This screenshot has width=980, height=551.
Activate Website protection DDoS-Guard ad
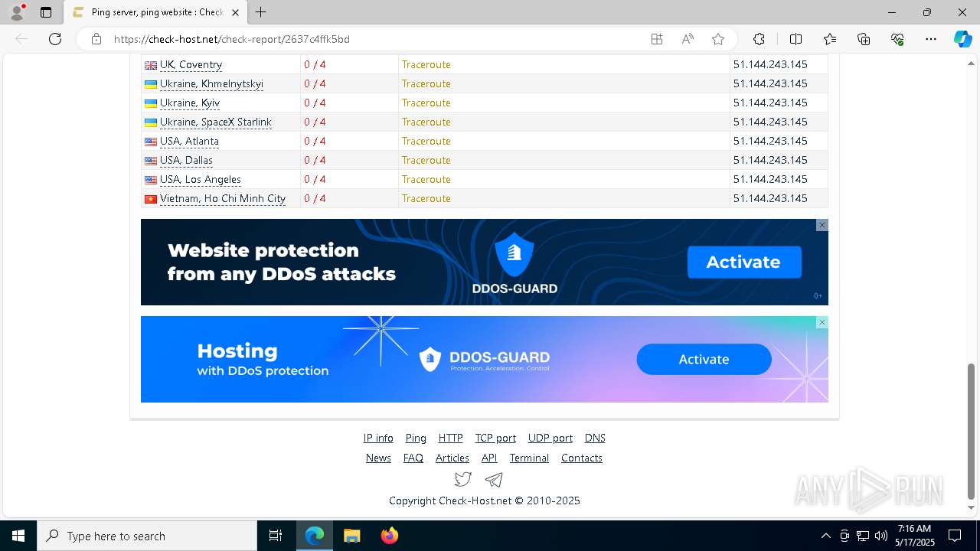(x=744, y=262)
